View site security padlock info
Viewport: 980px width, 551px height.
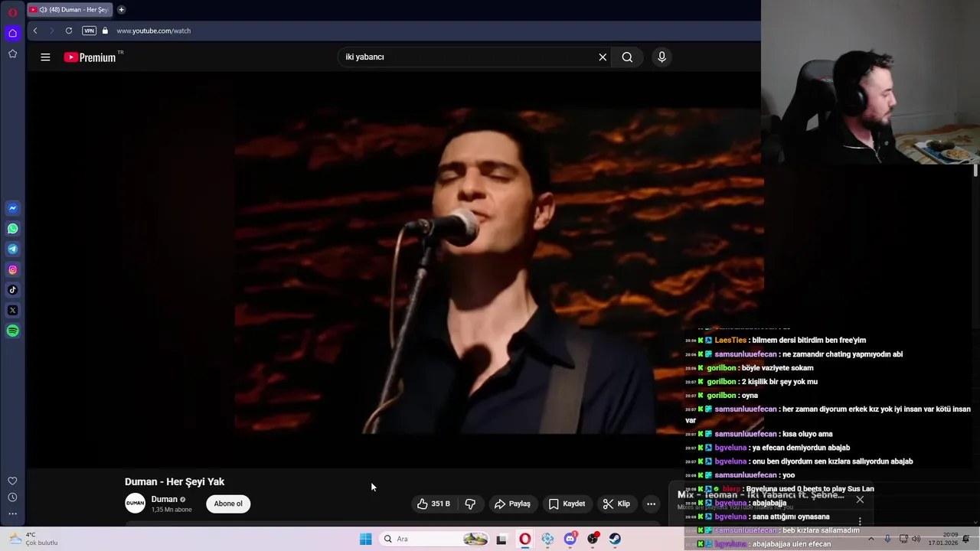(106, 31)
